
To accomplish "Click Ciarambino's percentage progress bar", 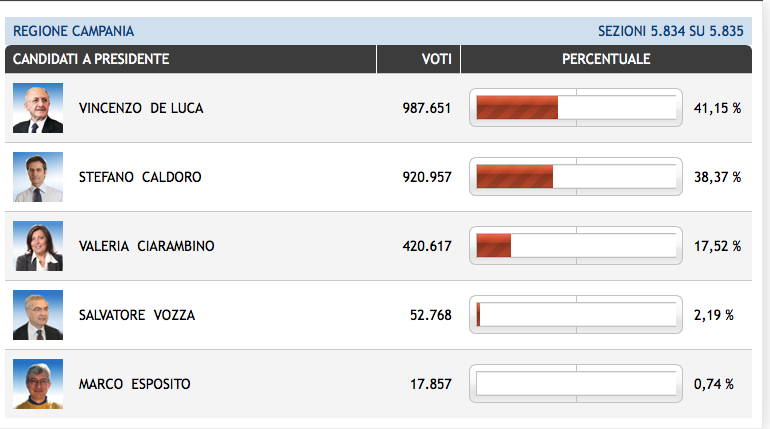I will [x=575, y=246].
